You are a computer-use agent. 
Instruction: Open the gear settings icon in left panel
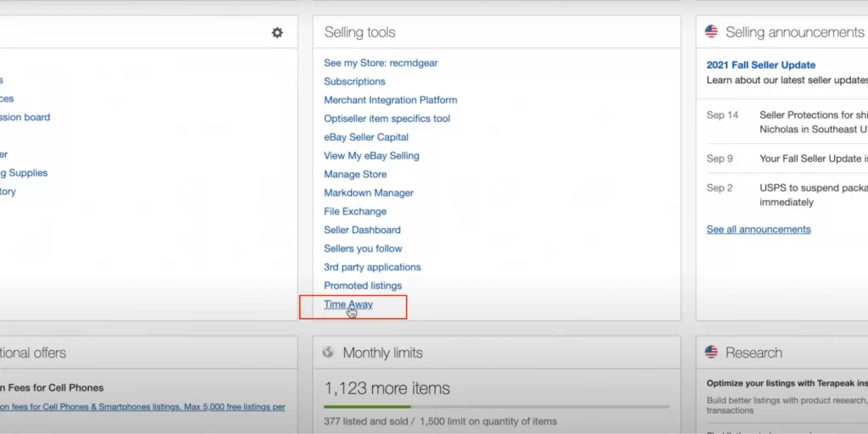click(277, 33)
